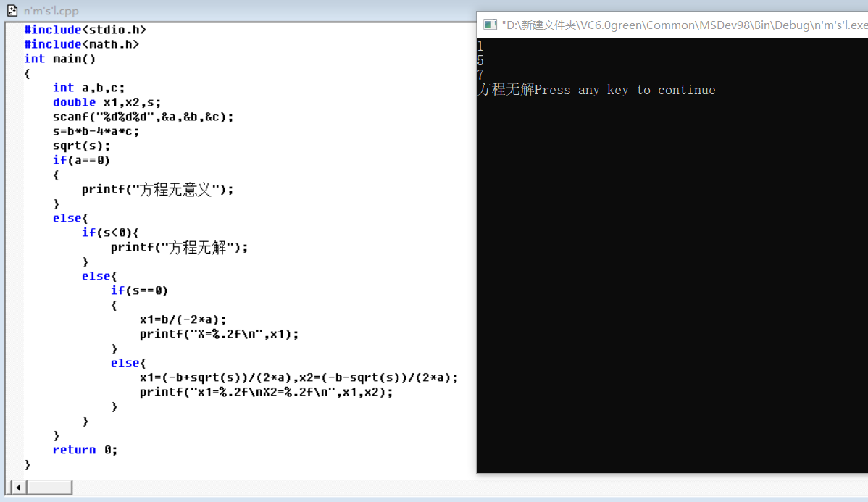This screenshot has width=868, height=502.
Task: Click the printf("方程无意义"); line
Action: (x=158, y=189)
